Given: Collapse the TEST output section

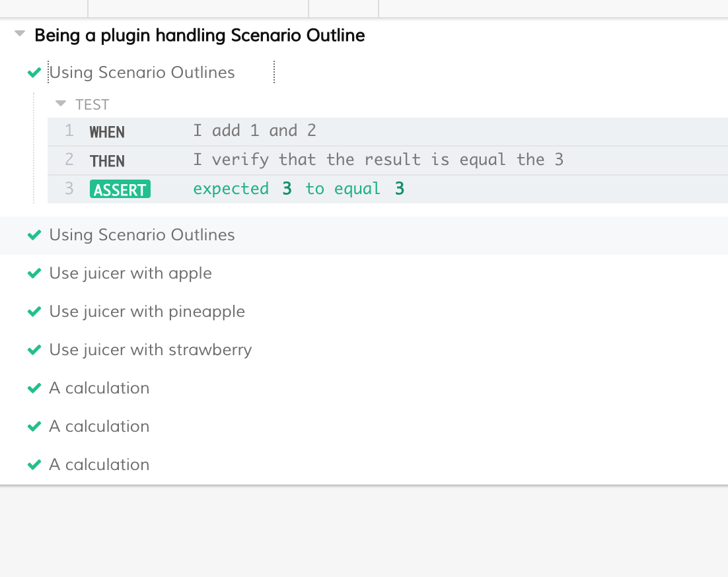Looking at the screenshot, I should coord(60,104).
